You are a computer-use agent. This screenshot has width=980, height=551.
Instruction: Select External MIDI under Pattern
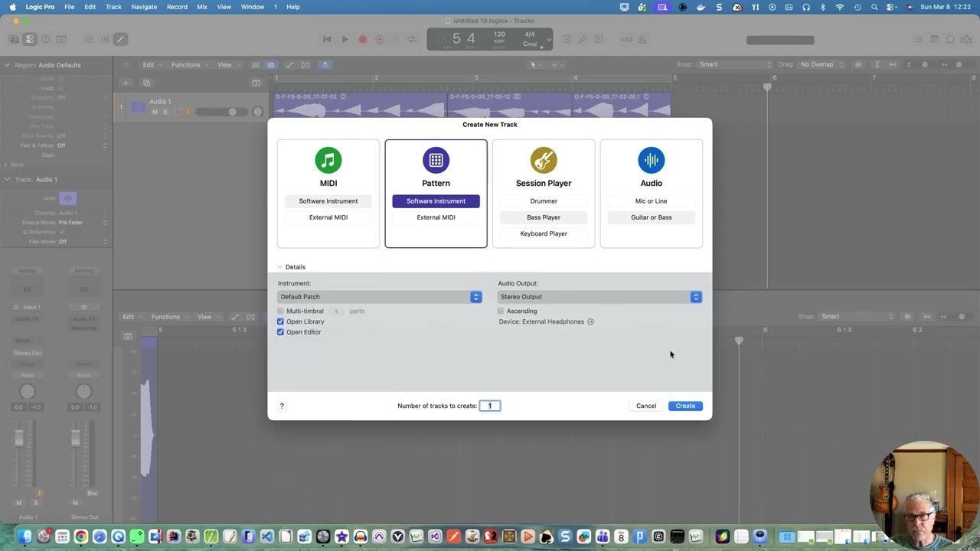coord(436,217)
